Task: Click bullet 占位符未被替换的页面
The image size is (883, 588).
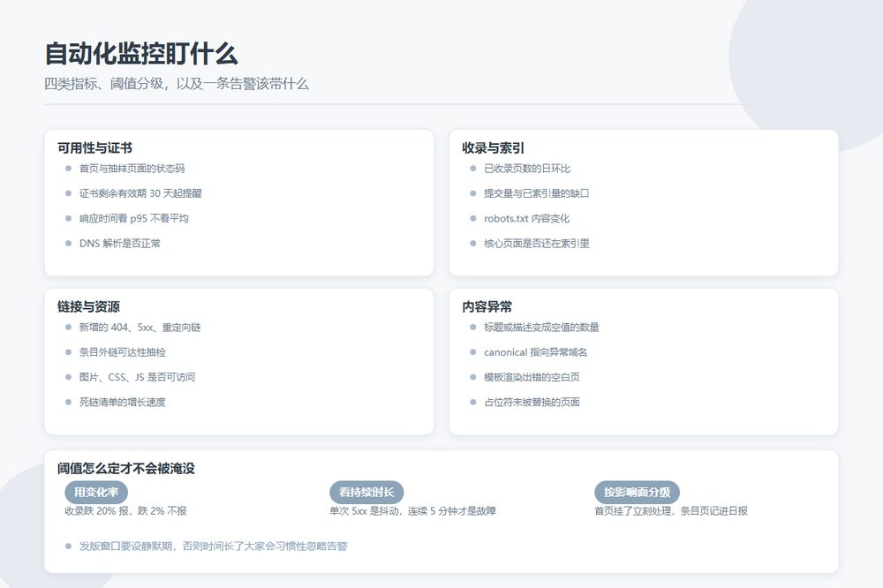Action: [x=532, y=402]
